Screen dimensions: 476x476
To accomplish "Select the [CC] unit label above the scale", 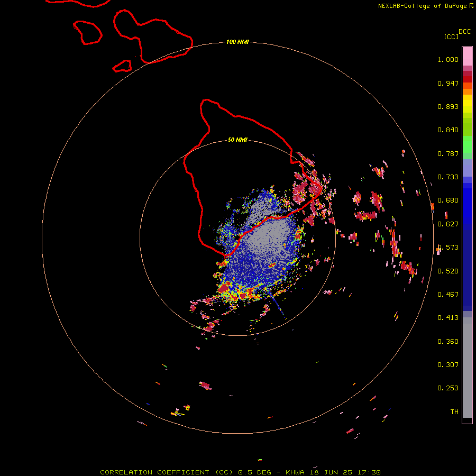I will [451, 36].
